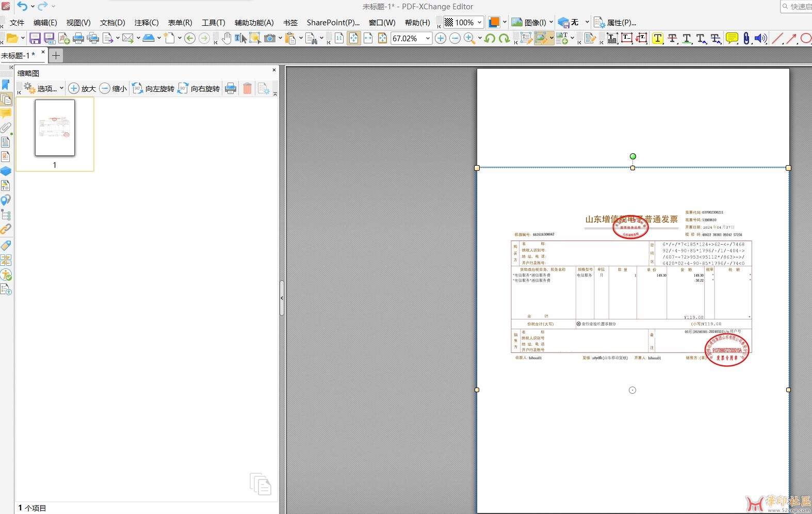Open the Signatures pane sidebar icon
This screenshot has width=812, height=514.
6,156
